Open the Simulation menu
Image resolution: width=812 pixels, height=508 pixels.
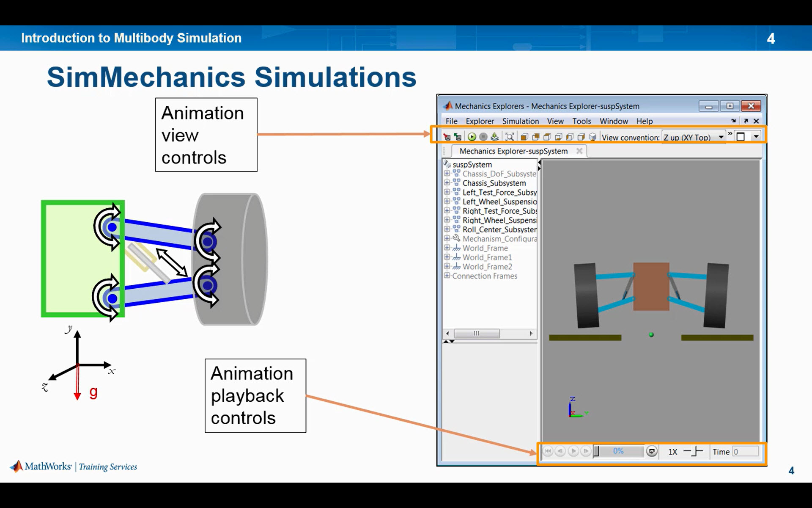[520, 121]
